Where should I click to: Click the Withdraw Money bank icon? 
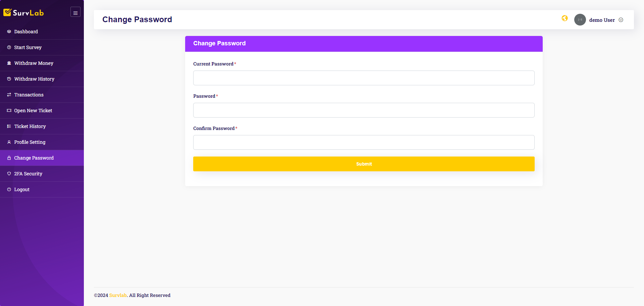click(9, 63)
